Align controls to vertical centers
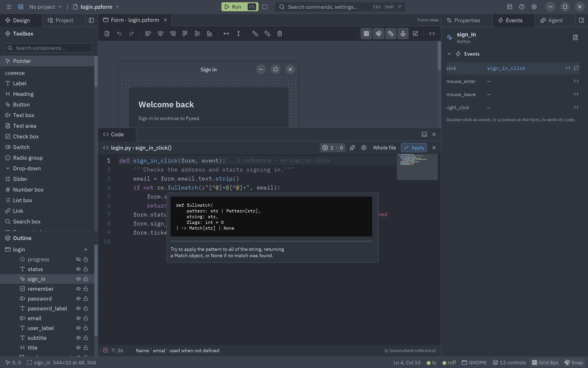The width and height of the screenshot is (588, 368). tap(197, 34)
